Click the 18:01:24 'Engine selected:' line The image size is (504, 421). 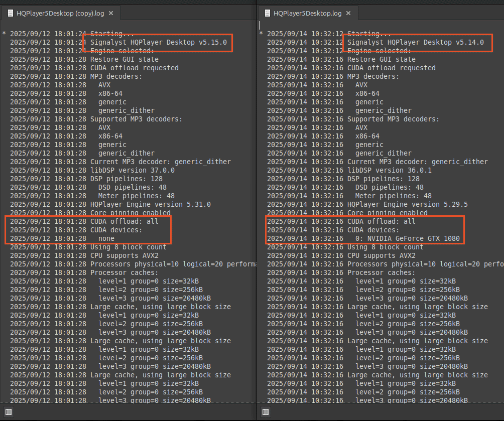(x=82, y=51)
